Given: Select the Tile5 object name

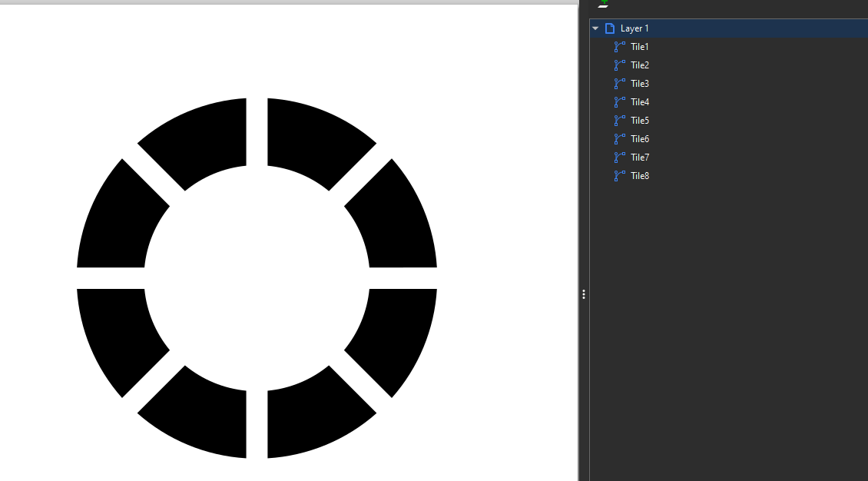Looking at the screenshot, I should [640, 121].
